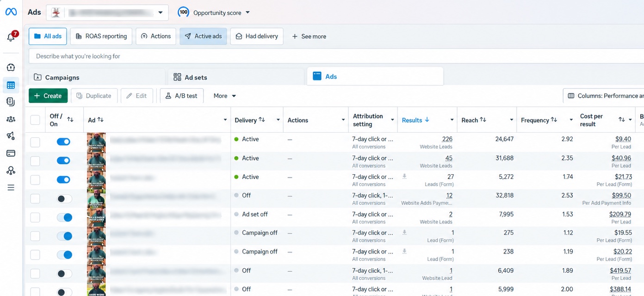Click the megaphone icon in sidebar
This screenshot has height=296, width=644.
click(x=11, y=136)
